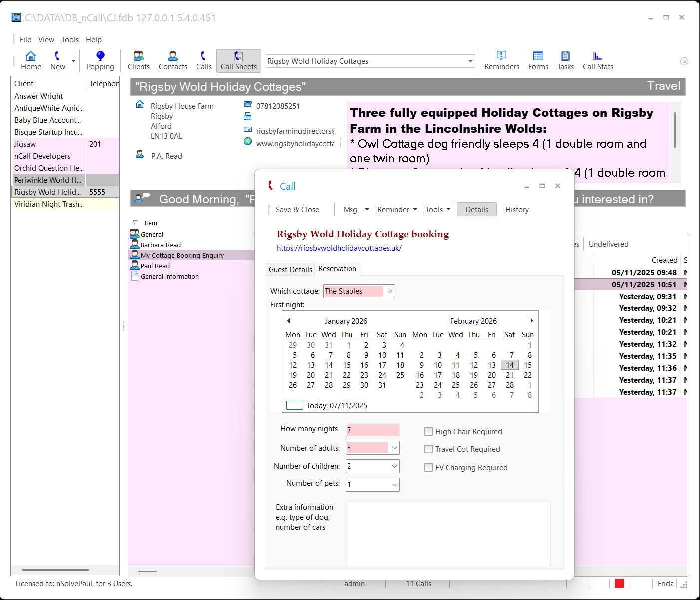Switch to the Guest Details tab
The width and height of the screenshot is (700, 600).
click(290, 270)
